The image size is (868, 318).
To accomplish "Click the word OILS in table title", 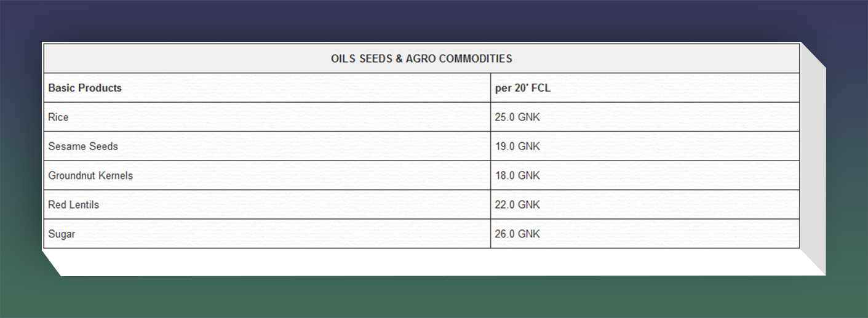I will coord(343,59).
